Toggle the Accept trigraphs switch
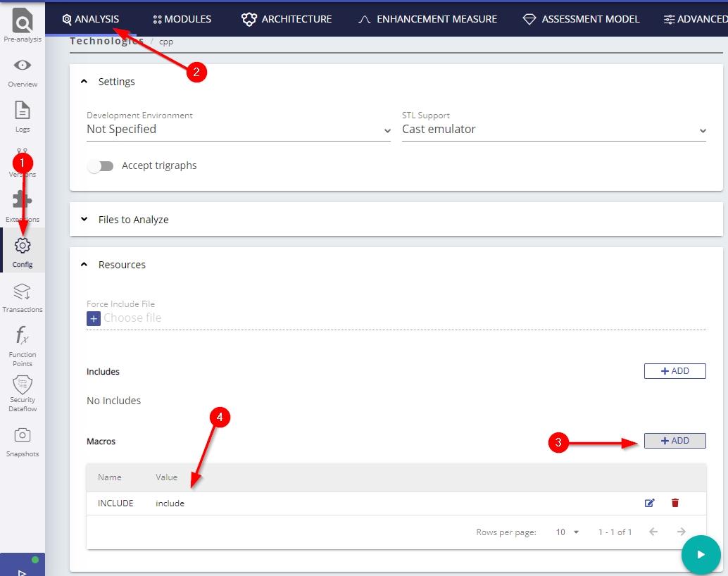Screen dimensions: 728x576 [x=100, y=166]
